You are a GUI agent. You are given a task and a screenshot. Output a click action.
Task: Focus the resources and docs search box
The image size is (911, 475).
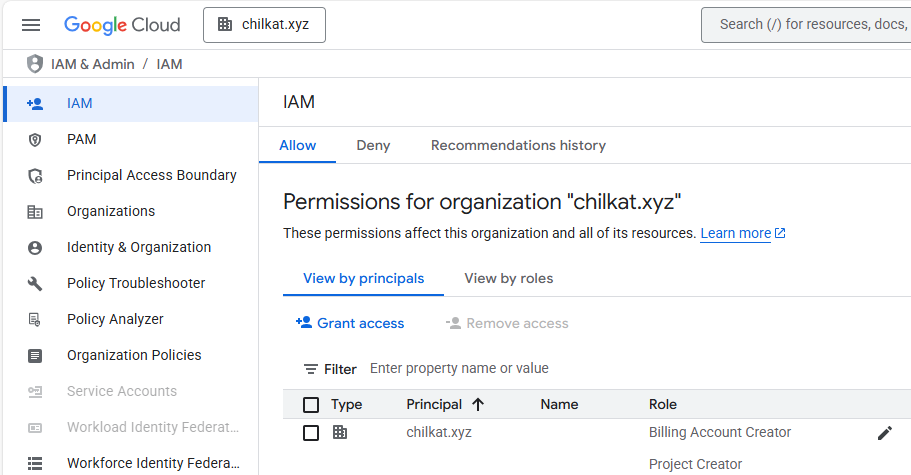[x=806, y=25]
